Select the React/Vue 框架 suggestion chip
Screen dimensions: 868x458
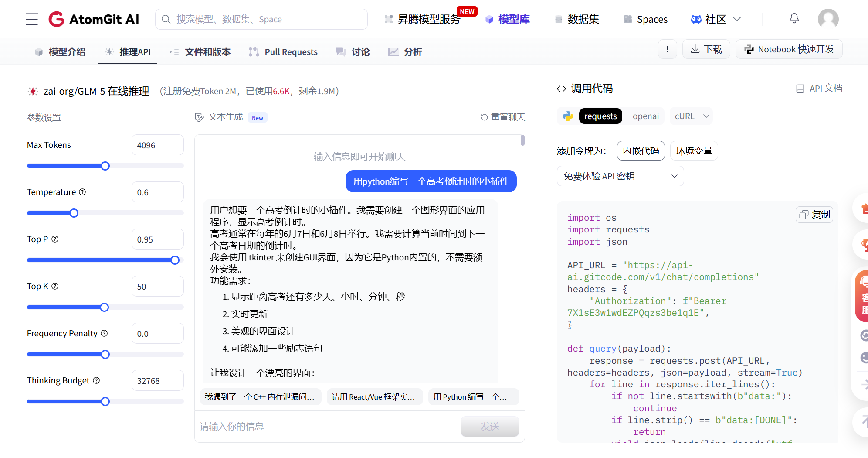(375, 396)
